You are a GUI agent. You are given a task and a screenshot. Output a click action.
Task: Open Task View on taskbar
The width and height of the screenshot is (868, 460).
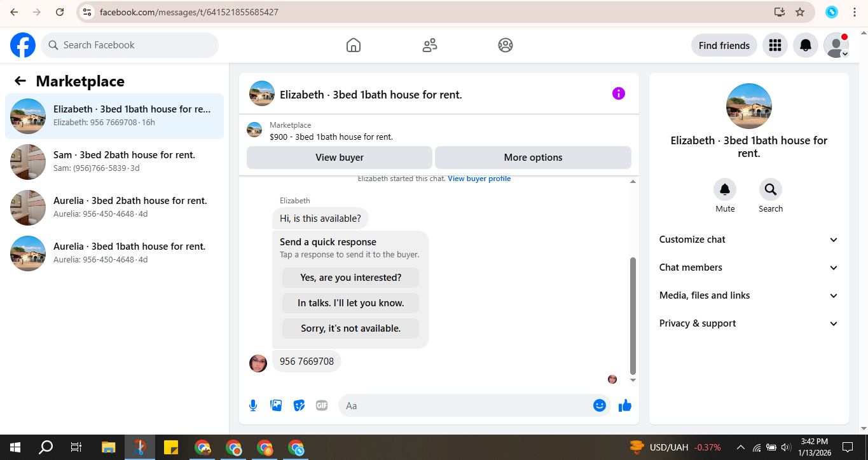76,447
